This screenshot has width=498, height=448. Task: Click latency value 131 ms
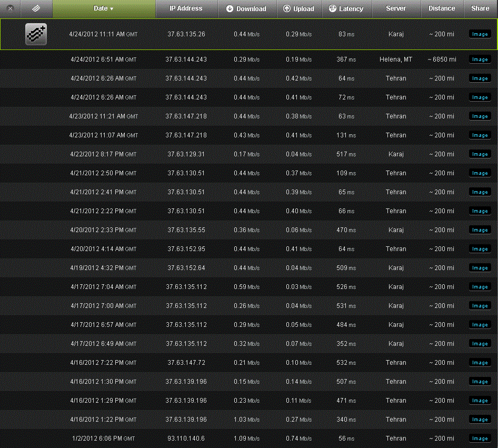tap(346, 135)
